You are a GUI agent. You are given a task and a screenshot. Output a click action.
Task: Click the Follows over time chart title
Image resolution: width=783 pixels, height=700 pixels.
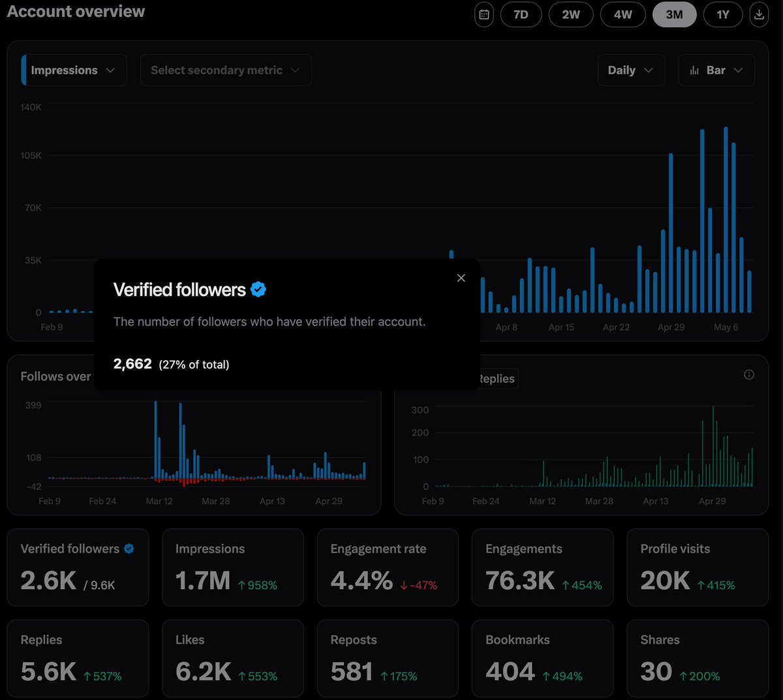[56, 376]
